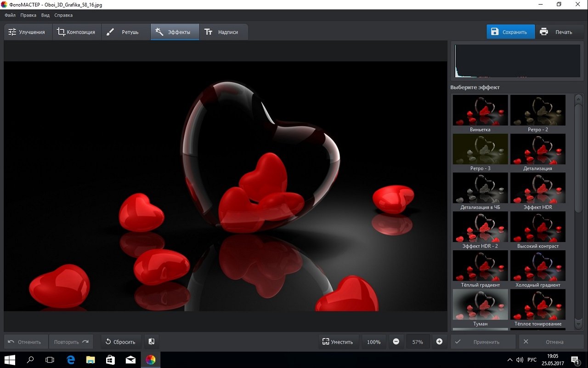
Task: Open Microsoft Edge from the taskbar
Action: pos(71,360)
